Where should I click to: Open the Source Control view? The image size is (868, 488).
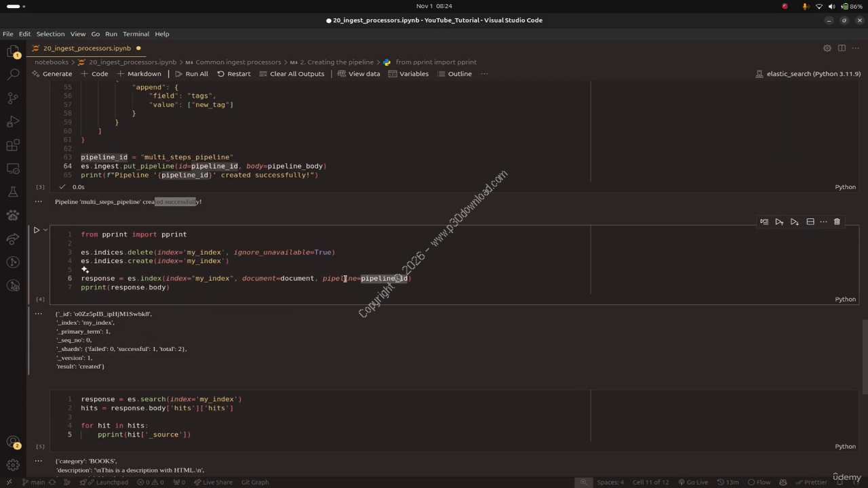pos(13,98)
